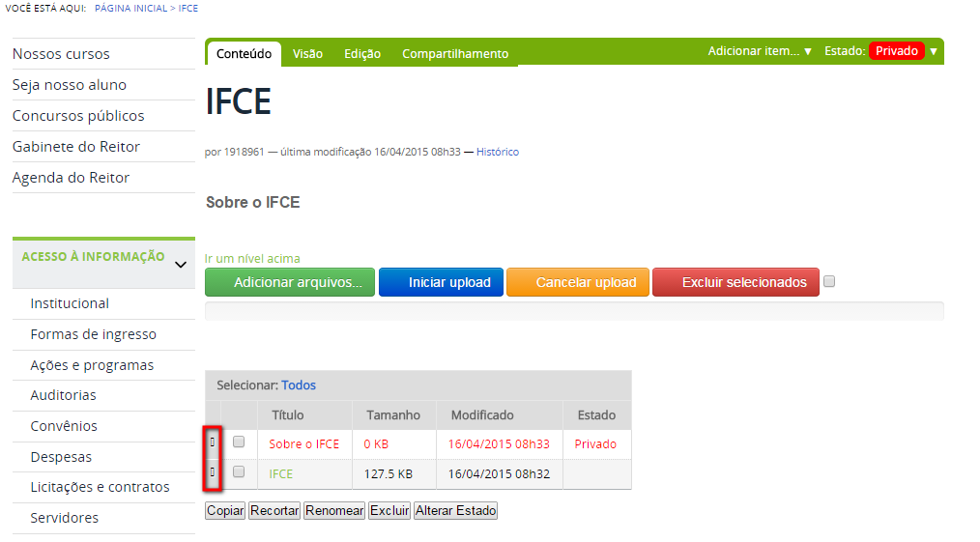Click the drag handle icon for Sobre o IFCE row
The width and height of the screenshot is (980, 542).
point(213,442)
